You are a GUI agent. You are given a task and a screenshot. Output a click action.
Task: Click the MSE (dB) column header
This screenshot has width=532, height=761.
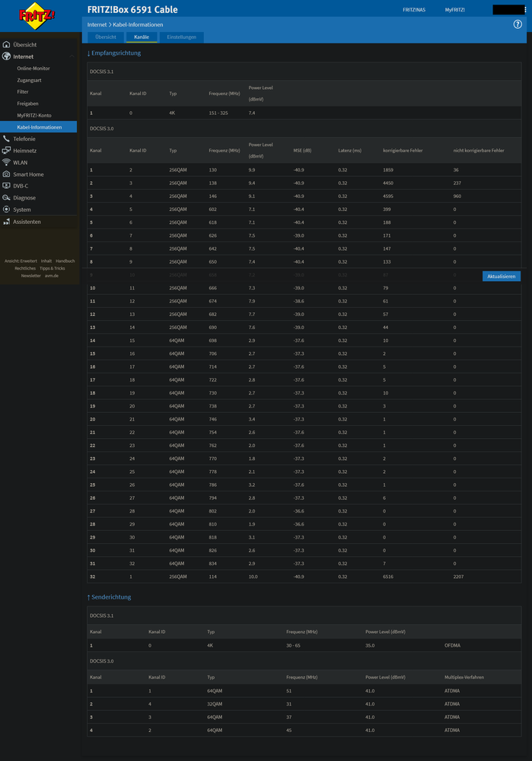[303, 151]
